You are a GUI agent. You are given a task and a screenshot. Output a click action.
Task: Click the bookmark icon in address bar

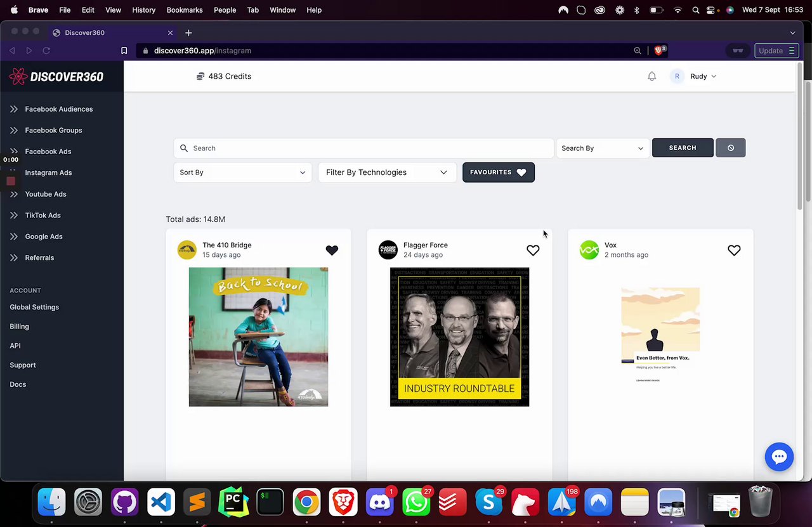[124, 51]
